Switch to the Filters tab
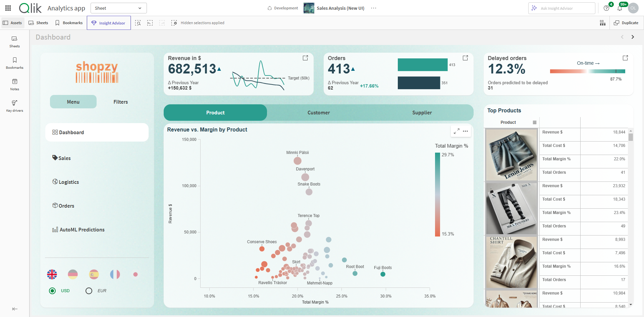644x317 pixels. point(121,102)
